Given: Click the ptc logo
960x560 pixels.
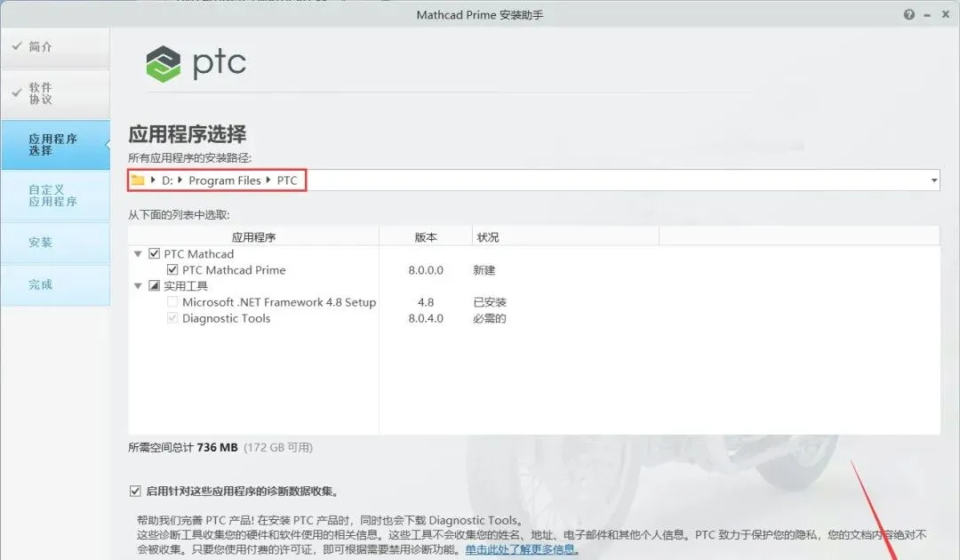Looking at the screenshot, I should coord(196,64).
